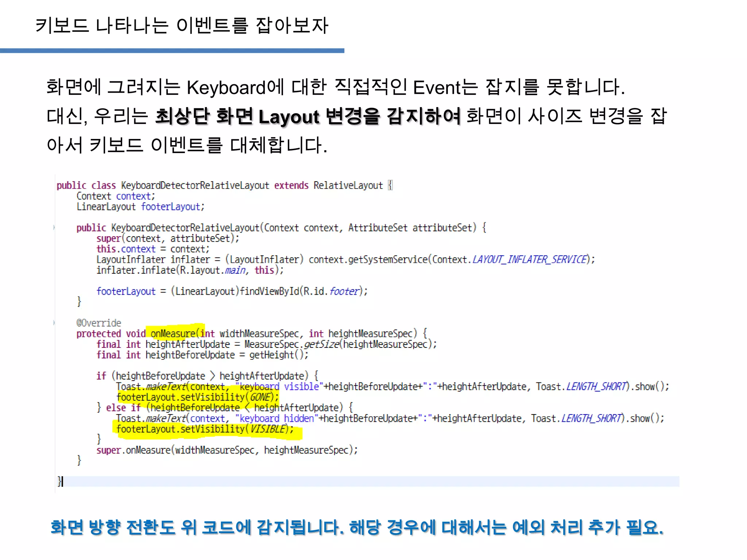The height and width of the screenshot is (560, 747).
Task: Click the 'Keyboard' word in first sentence
Action: point(226,88)
